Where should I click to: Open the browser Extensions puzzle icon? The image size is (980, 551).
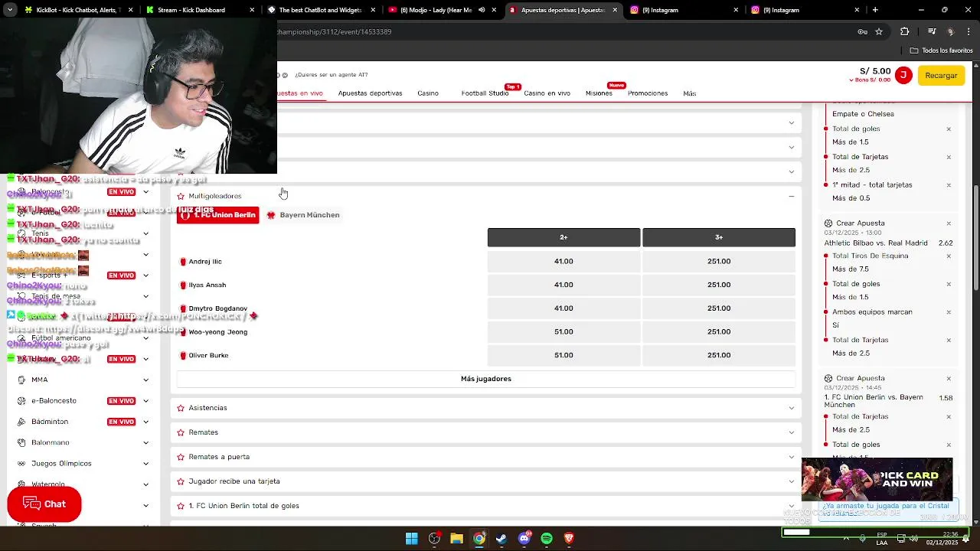coord(905,32)
